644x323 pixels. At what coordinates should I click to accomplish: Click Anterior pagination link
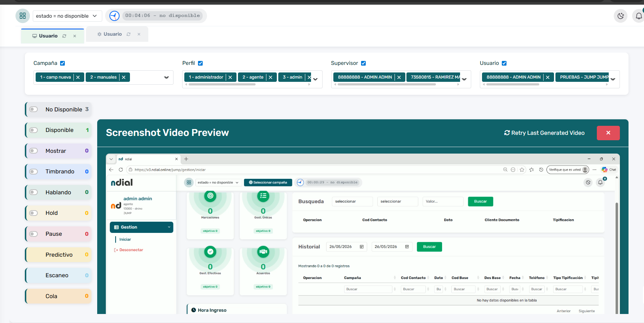tap(564, 311)
